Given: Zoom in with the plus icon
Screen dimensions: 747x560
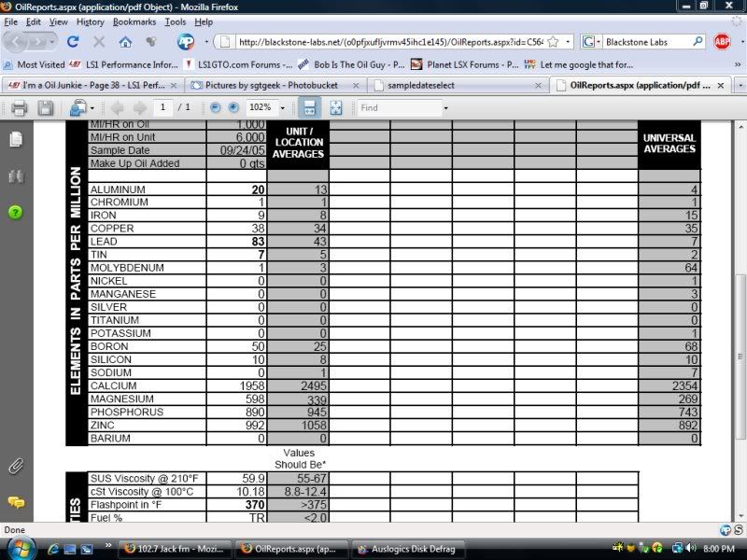Looking at the screenshot, I should pos(233,107).
